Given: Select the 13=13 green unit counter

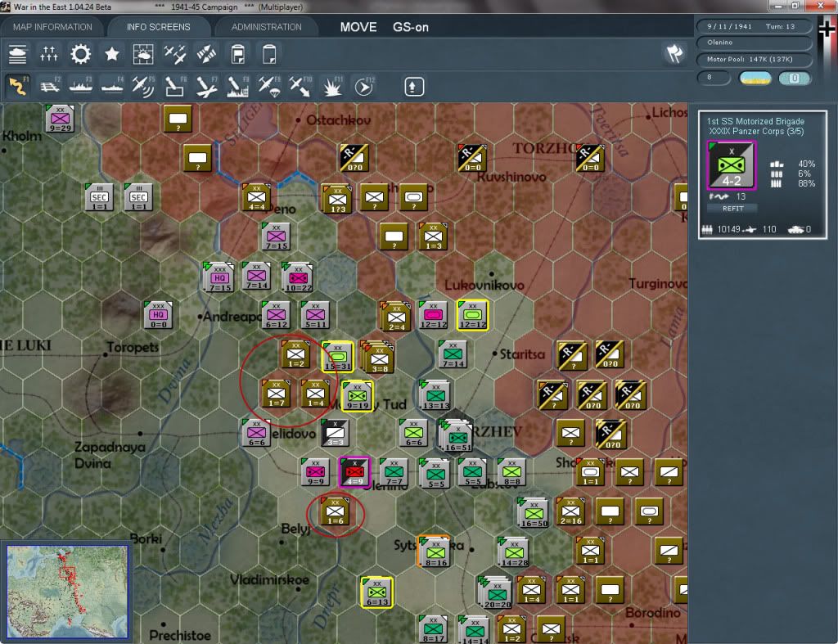Looking at the screenshot, I should pos(435,395).
